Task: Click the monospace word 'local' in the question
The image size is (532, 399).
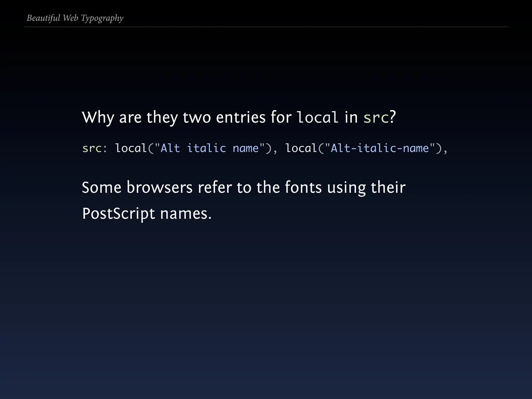Action: click(318, 117)
